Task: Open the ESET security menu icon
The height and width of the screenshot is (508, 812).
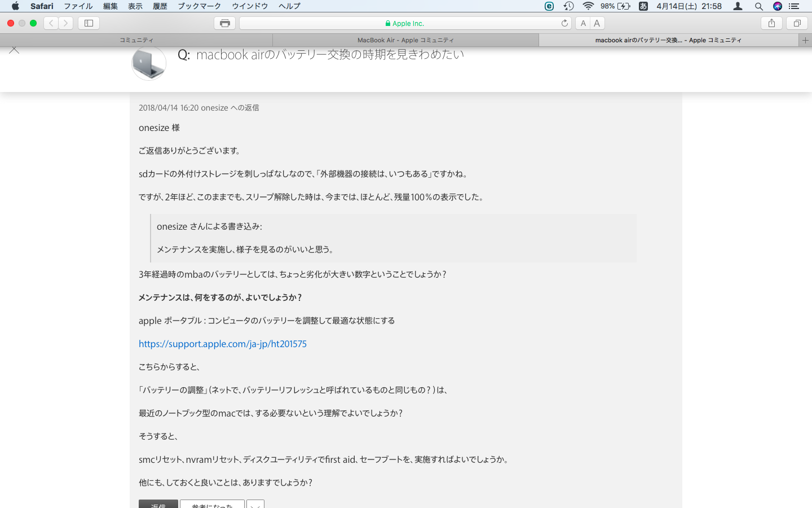Action: (549, 6)
